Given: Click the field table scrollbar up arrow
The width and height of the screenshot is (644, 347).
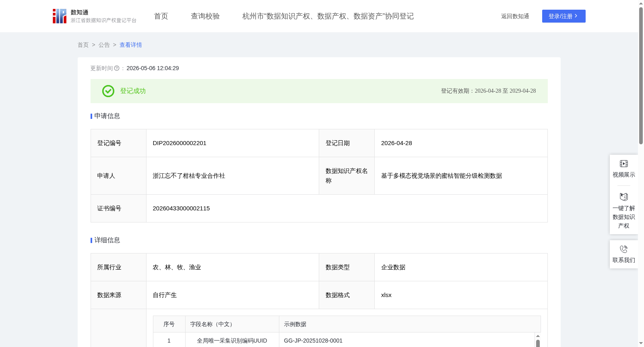Looking at the screenshot, I should 538,336.
